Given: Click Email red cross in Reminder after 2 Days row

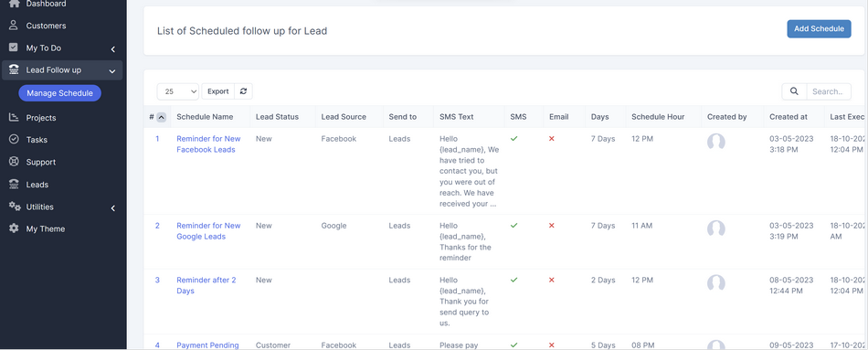Looking at the screenshot, I should pyautogui.click(x=551, y=280).
